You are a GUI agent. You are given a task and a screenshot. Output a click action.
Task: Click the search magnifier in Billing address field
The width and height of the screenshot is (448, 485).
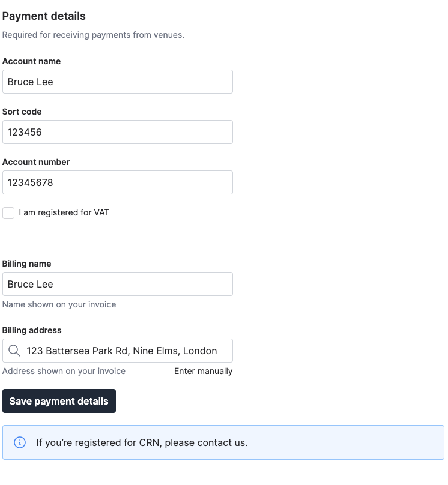(14, 351)
